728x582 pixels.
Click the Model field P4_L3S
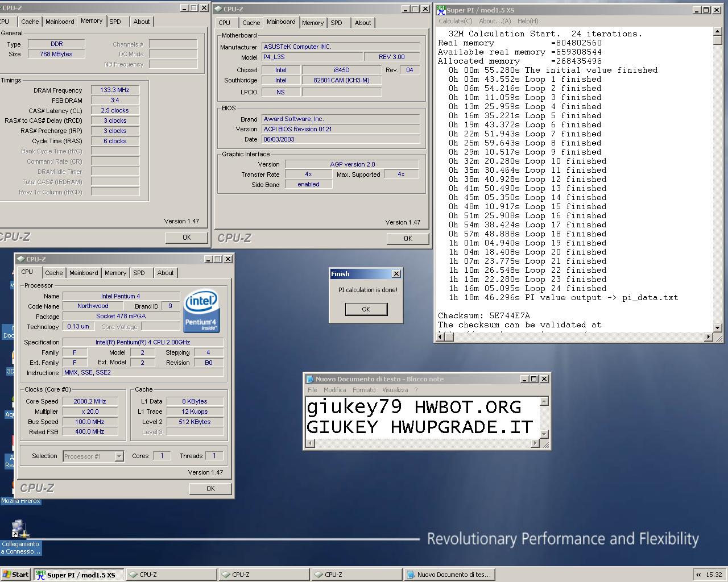pos(312,57)
